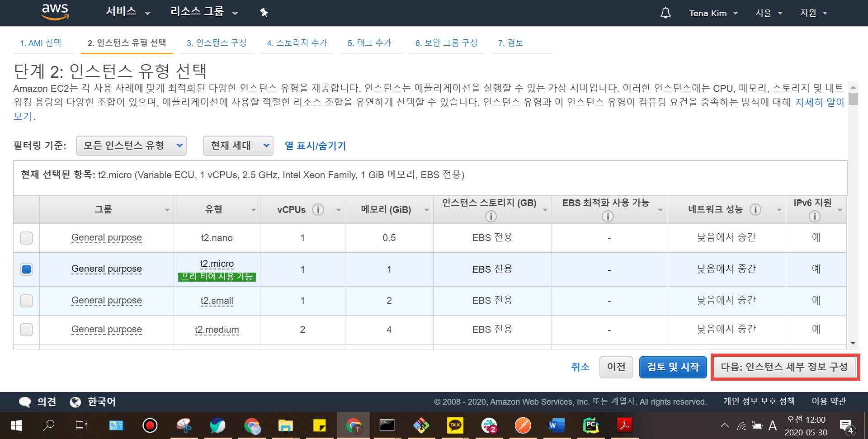Click the pin shortcut icon in navbar
868x439 pixels.
click(264, 13)
